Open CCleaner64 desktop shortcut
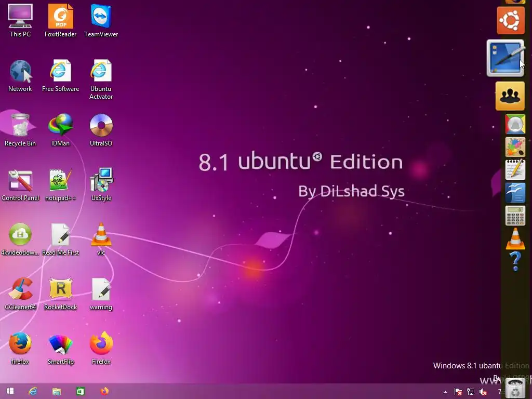This screenshot has height=399, width=532. point(20,294)
